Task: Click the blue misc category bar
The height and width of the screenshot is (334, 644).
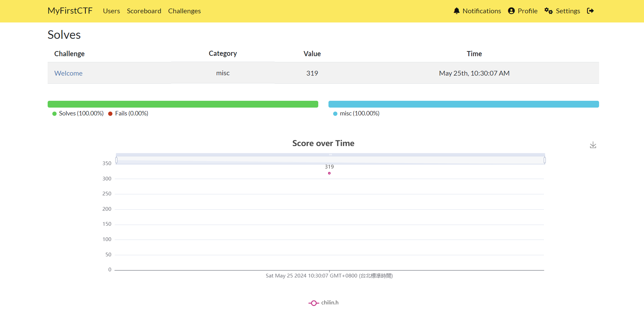Action: (464, 104)
